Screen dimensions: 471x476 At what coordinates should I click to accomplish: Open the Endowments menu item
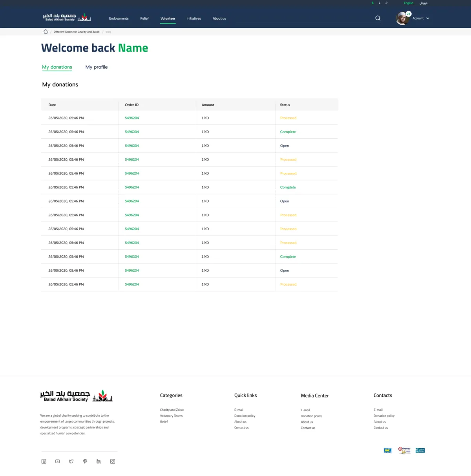(x=119, y=18)
